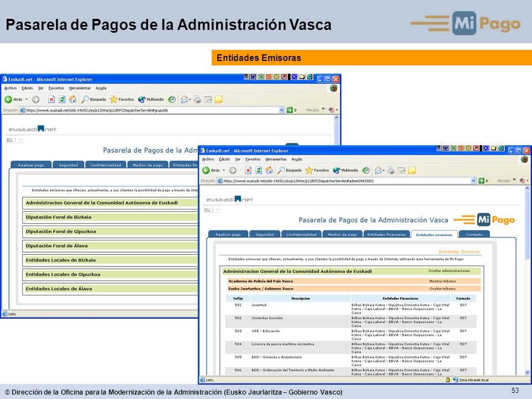Click the mail envelope icon, back window
Screen dimensions: 532x399
point(184,99)
